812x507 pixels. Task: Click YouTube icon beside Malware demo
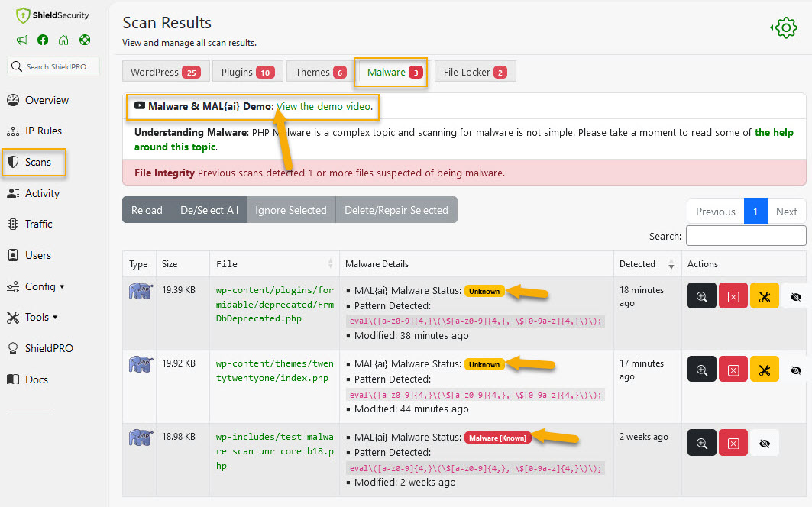point(139,105)
